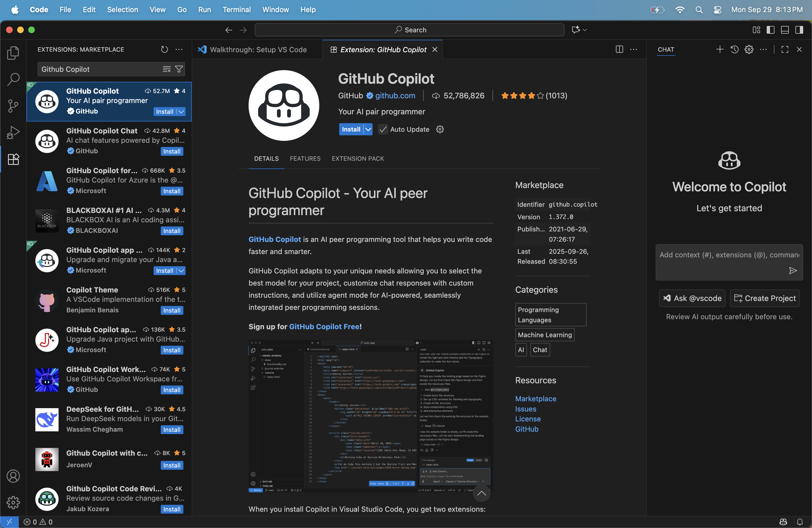Open the Run and Debug view
Image resolution: width=812 pixels, height=528 pixels.
(x=13, y=132)
